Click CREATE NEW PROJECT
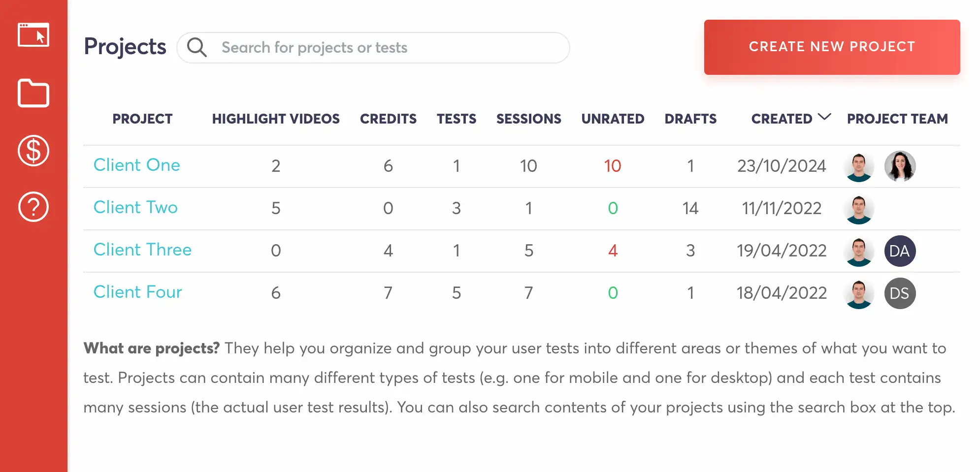 coord(832,47)
